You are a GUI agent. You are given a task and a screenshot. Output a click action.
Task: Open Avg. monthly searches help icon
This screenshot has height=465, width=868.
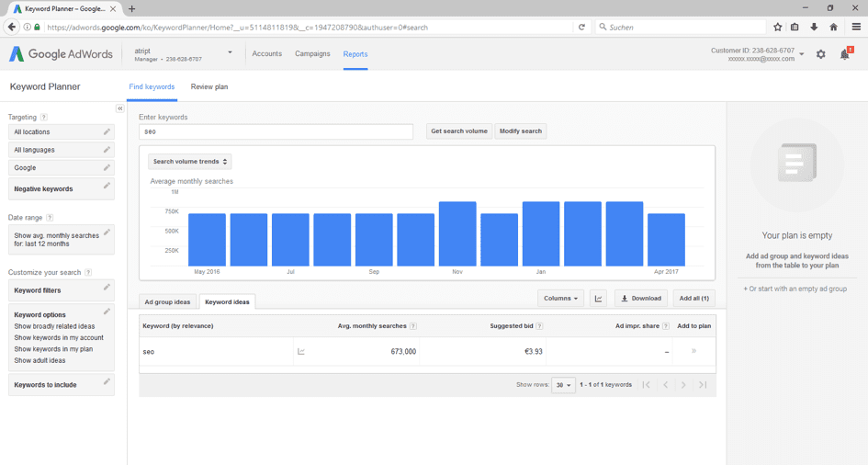[413, 326]
